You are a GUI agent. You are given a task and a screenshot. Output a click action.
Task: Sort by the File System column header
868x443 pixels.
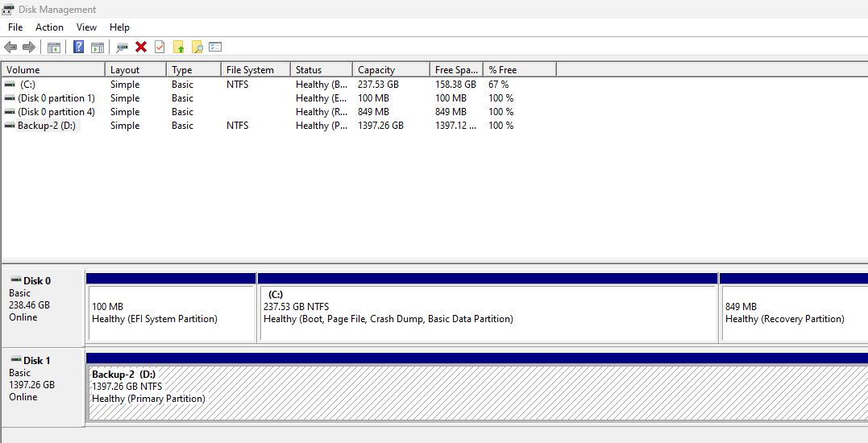255,70
